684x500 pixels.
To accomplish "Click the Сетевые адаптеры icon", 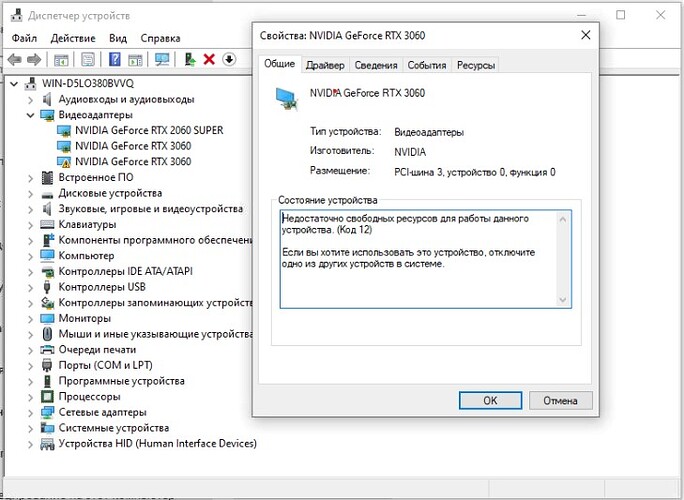I will click(x=47, y=412).
